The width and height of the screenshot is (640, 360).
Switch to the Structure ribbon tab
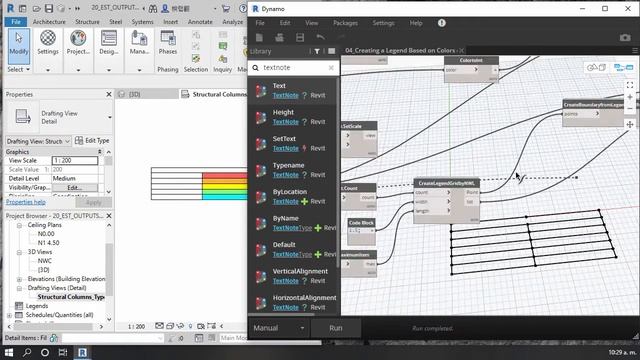(87, 22)
